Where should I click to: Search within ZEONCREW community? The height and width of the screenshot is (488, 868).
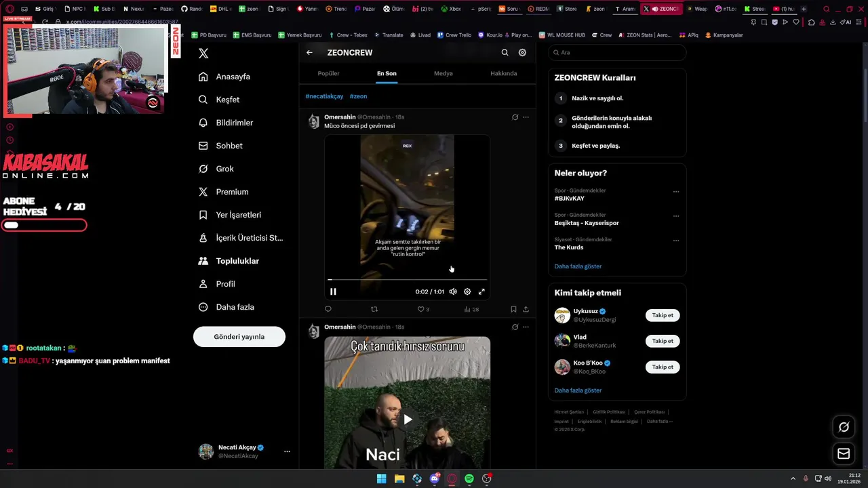click(x=505, y=52)
